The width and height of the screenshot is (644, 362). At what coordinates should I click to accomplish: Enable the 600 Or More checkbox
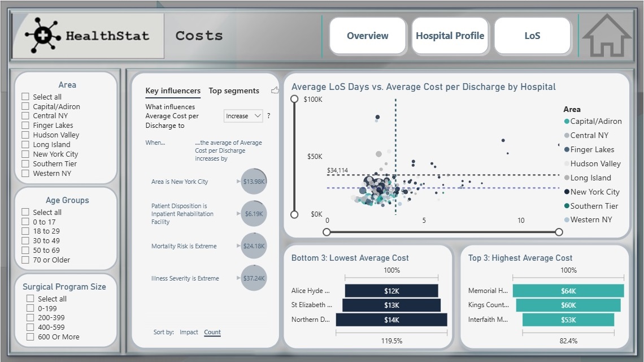point(31,337)
